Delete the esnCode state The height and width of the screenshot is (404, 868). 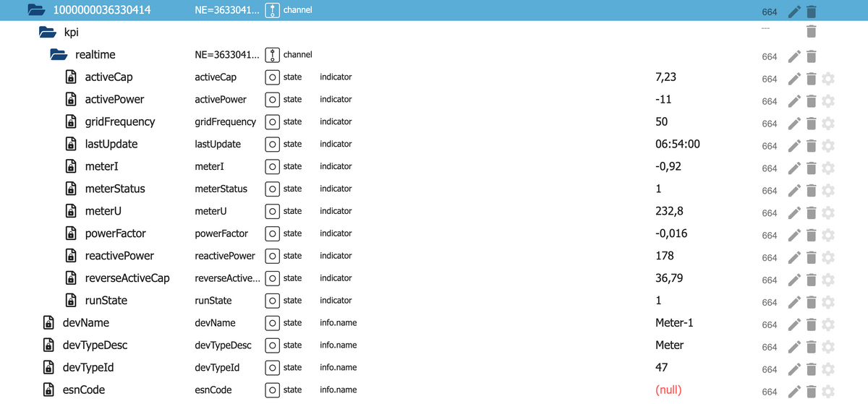[811, 392]
